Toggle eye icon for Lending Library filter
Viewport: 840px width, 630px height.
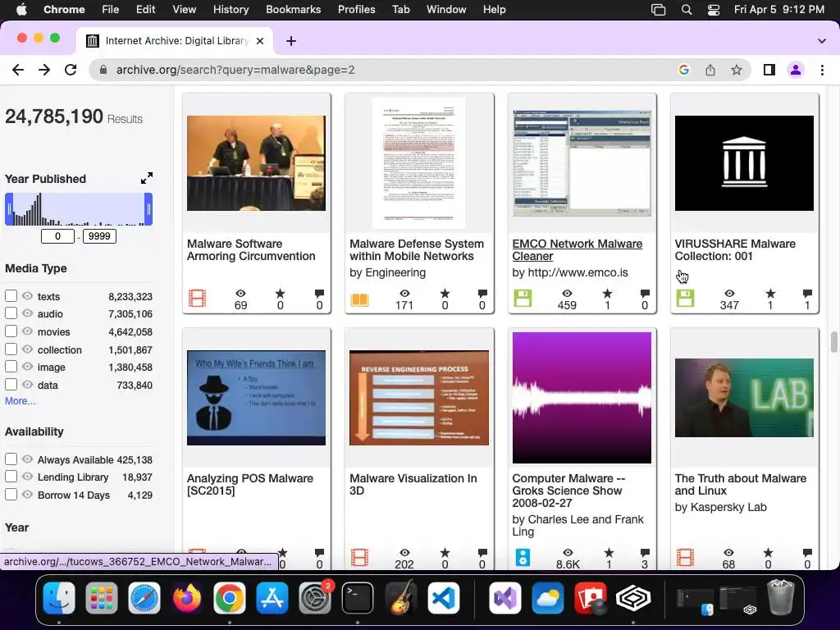click(x=27, y=477)
